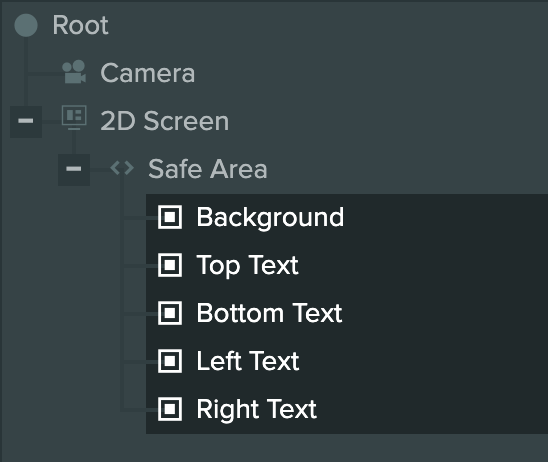Collapse the 2D Screen node
This screenshot has height=462, width=548.
point(26,121)
